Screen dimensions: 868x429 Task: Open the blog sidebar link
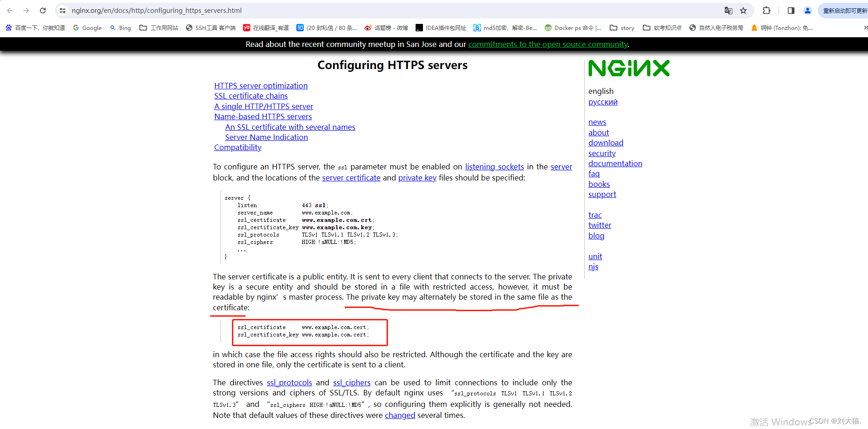(x=596, y=236)
